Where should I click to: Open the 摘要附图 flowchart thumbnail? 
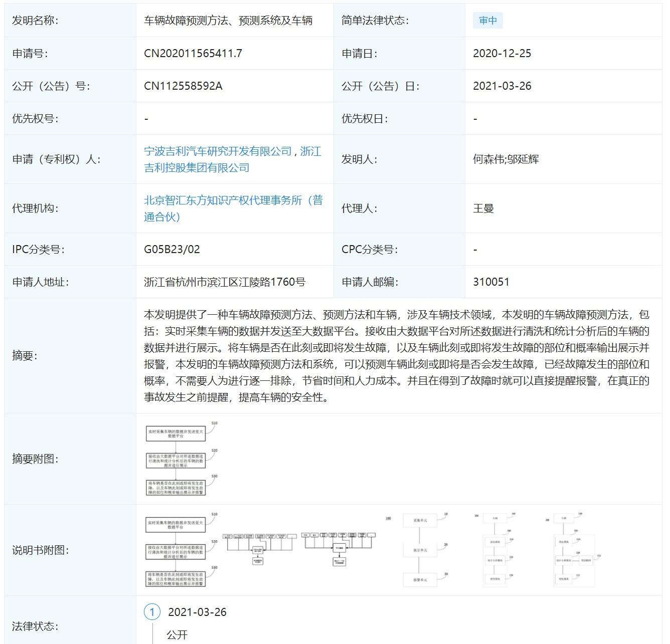click(x=182, y=459)
